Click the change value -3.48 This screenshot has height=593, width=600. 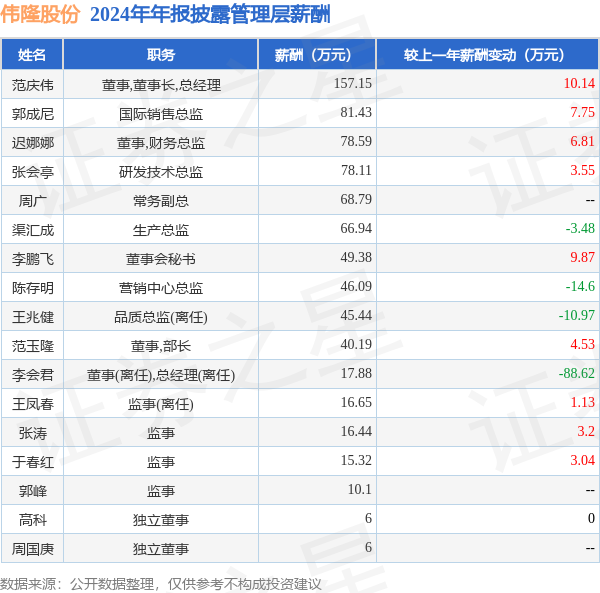[x=580, y=228]
